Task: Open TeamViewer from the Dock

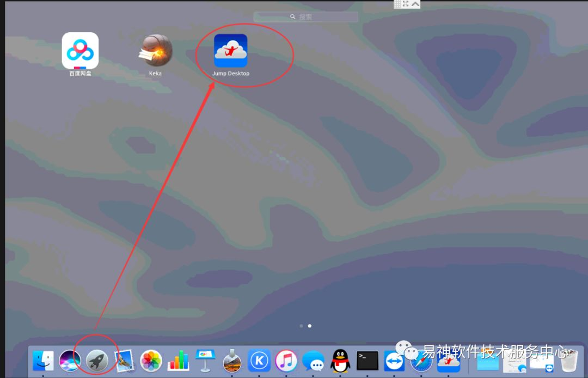Action: pyautogui.click(x=394, y=361)
